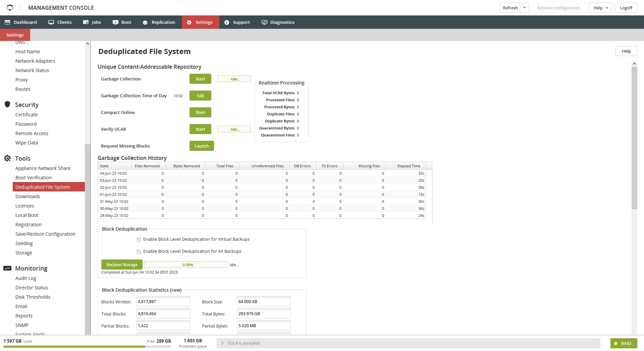
Task: Open Appliance Network Share
Action: 43,168
